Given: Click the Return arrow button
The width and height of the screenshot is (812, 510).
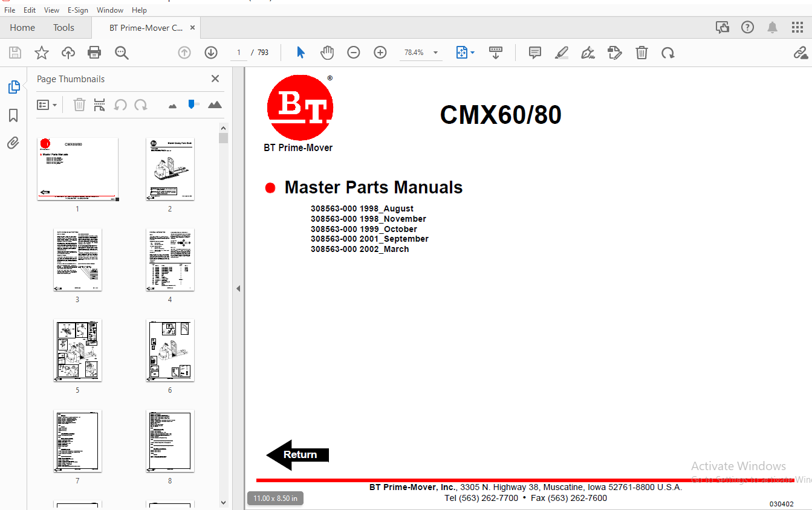Looking at the screenshot, I should point(297,455).
